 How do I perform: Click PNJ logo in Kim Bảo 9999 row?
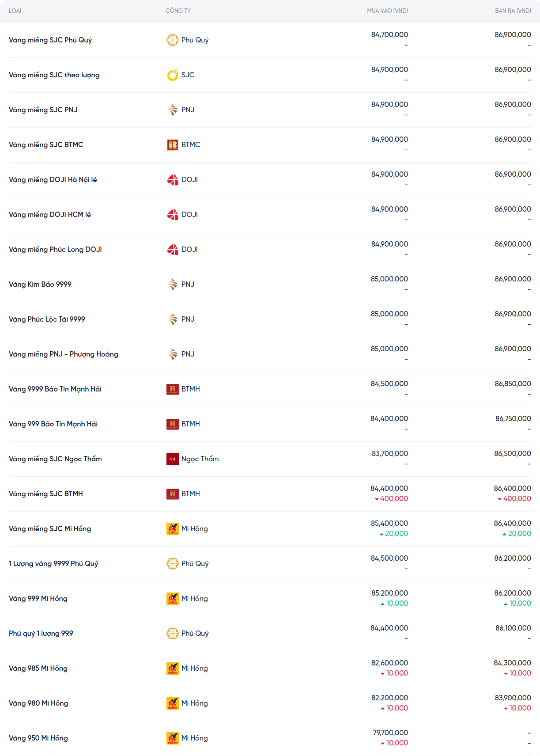(172, 284)
